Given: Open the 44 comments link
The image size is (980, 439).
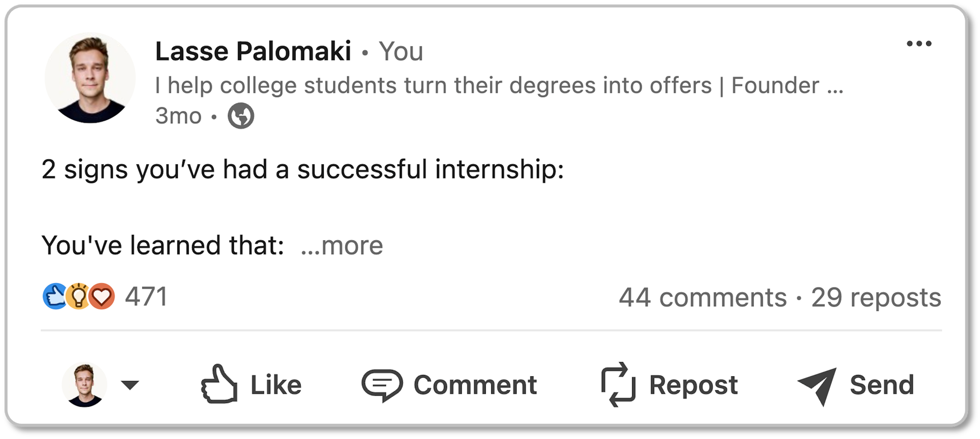Looking at the screenshot, I should click(702, 297).
